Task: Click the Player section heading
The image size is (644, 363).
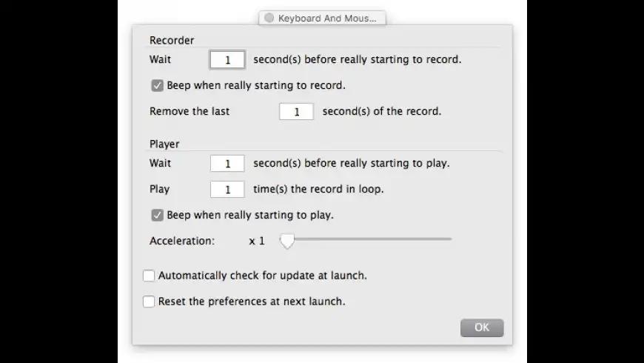Action: pyautogui.click(x=164, y=144)
